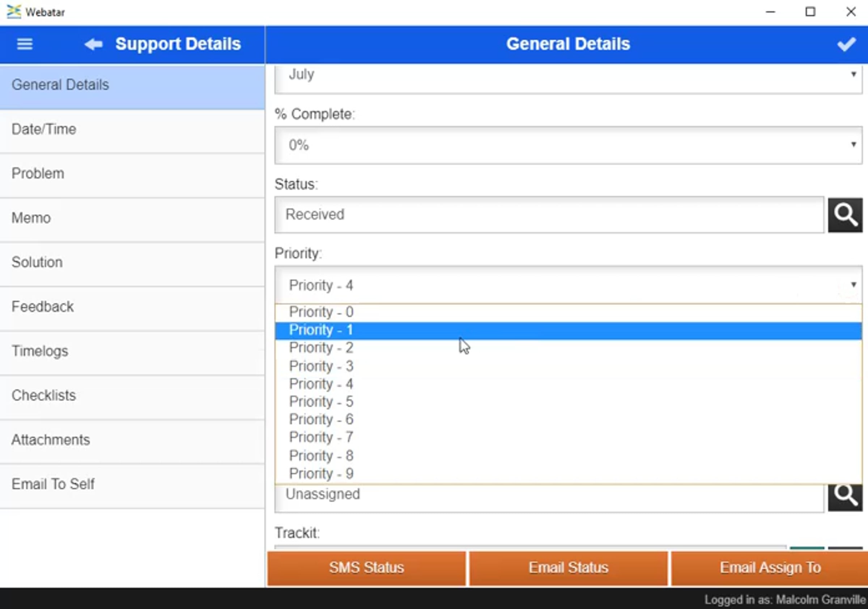Open the Date/Time section

[132, 131]
